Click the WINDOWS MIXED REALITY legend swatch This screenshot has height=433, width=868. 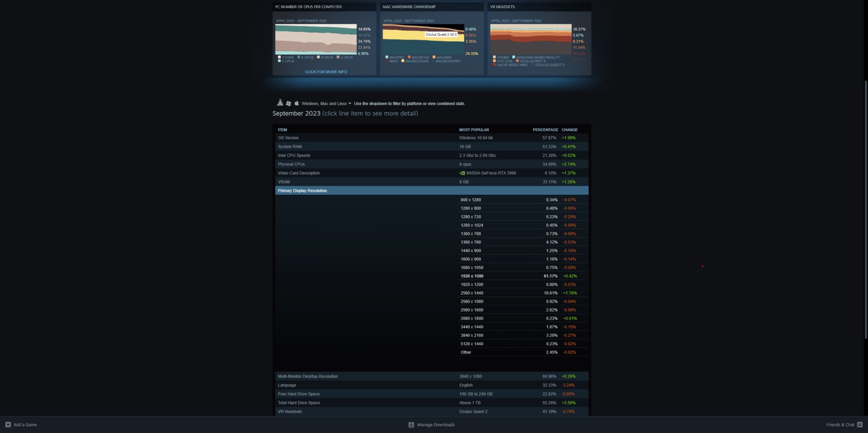coord(513,57)
